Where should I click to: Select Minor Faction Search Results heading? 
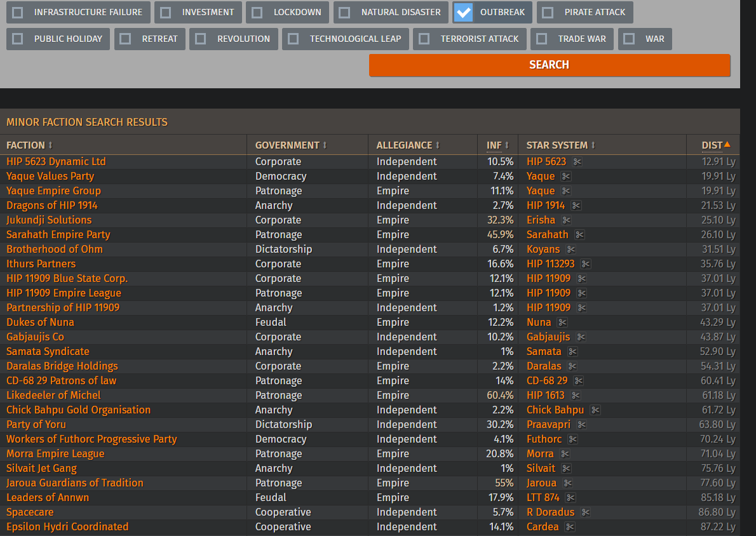[x=87, y=122]
